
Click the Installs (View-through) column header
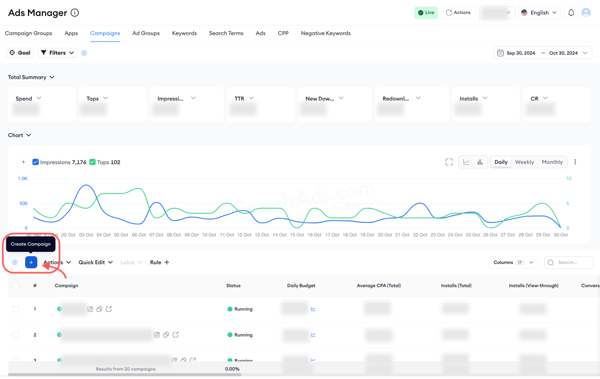tap(534, 286)
